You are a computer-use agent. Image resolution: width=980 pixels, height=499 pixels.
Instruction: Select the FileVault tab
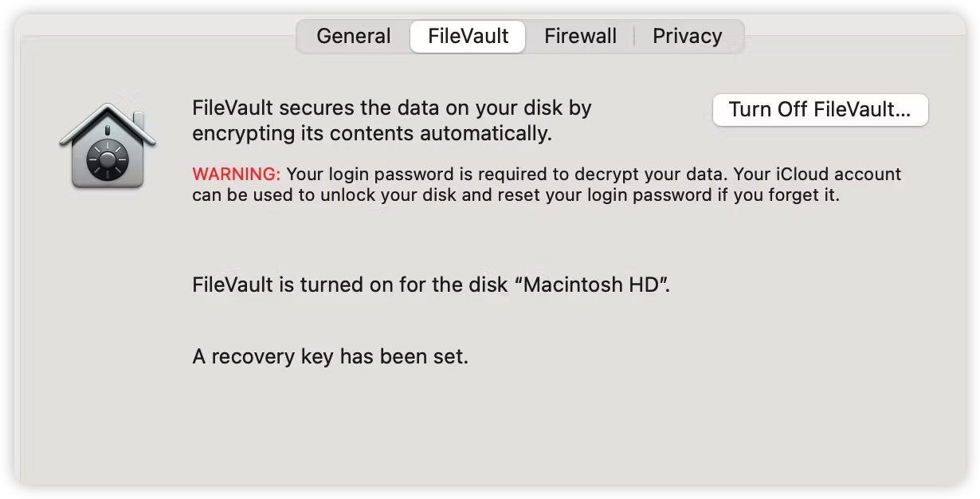(468, 37)
